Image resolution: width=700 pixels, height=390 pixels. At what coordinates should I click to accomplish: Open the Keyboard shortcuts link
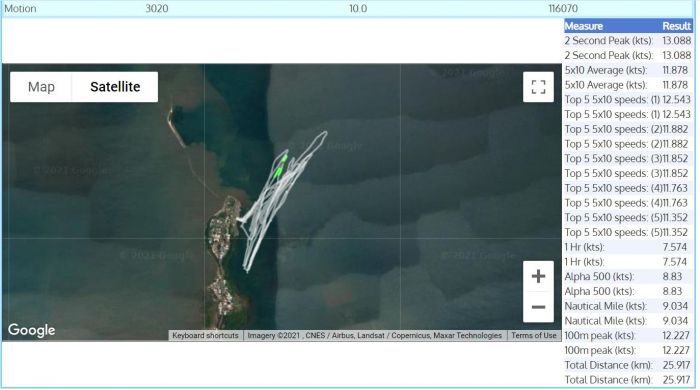pos(205,335)
